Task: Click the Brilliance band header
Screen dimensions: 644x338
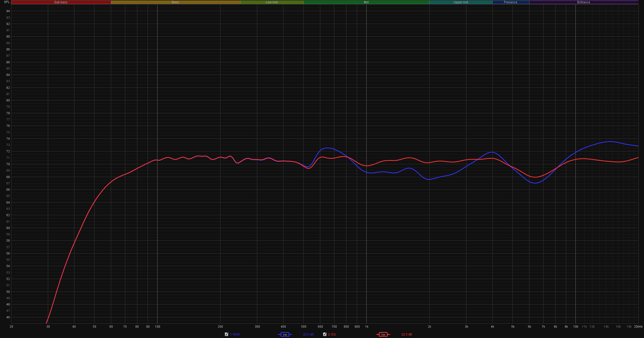Action: click(x=584, y=2)
